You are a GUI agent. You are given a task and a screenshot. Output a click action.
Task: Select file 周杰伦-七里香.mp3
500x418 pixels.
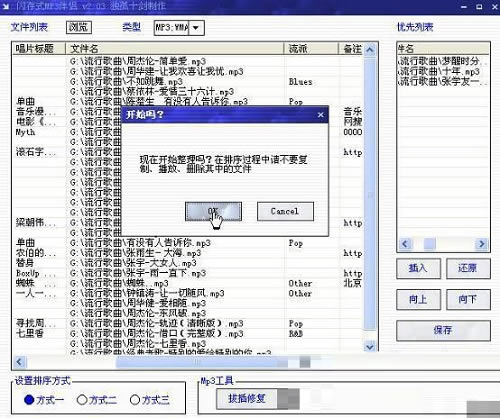click(138, 343)
